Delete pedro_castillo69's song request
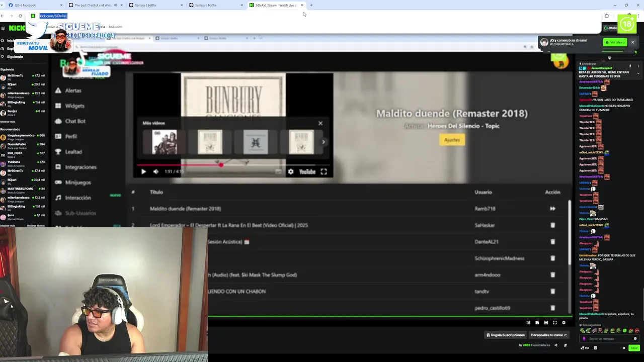The height and width of the screenshot is (362, 644). pos(552,308)
